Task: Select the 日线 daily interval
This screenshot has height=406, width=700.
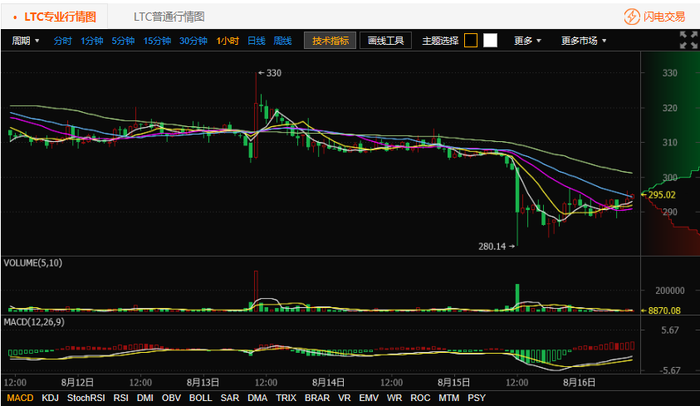Action: [256, 41]
